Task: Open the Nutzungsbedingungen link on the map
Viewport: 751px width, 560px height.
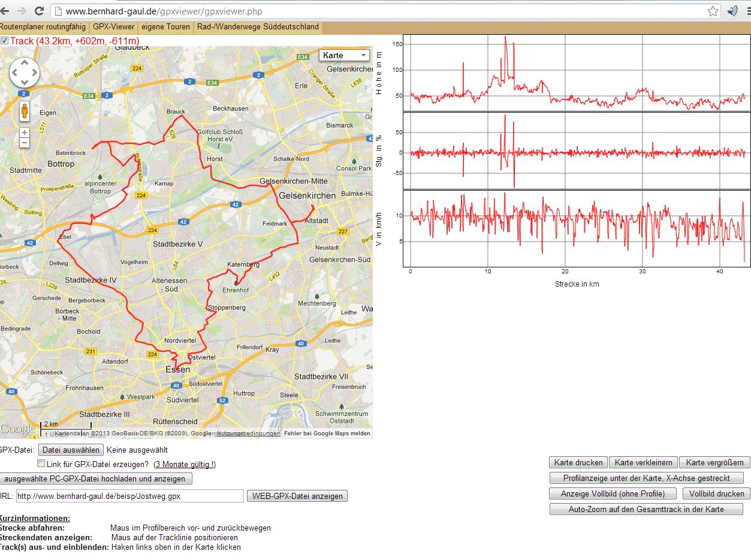Action: point(248,433)
